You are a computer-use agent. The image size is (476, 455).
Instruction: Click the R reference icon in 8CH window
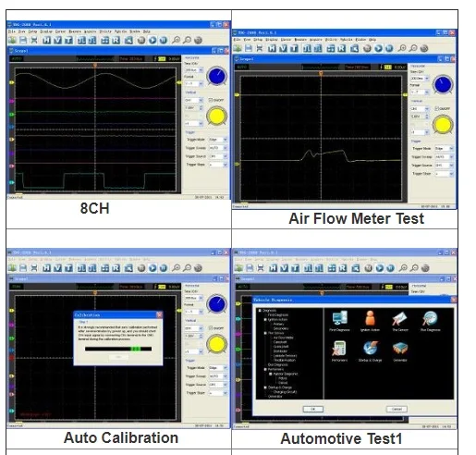point(116,40)
